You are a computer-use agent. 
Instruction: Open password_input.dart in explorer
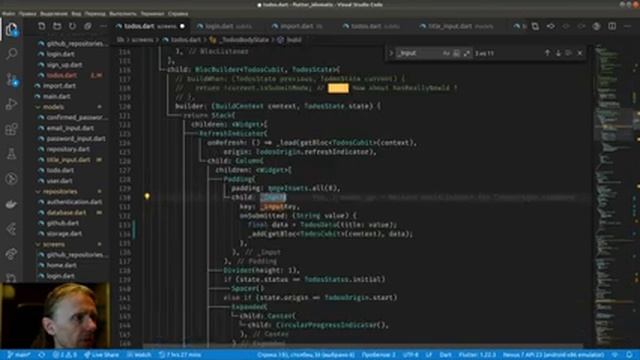coord(76,139)
